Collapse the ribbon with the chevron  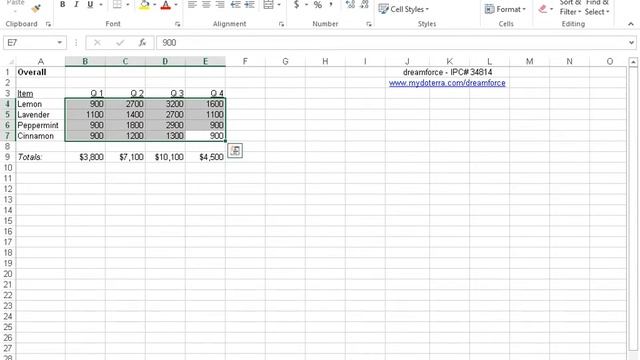(631, 24)
